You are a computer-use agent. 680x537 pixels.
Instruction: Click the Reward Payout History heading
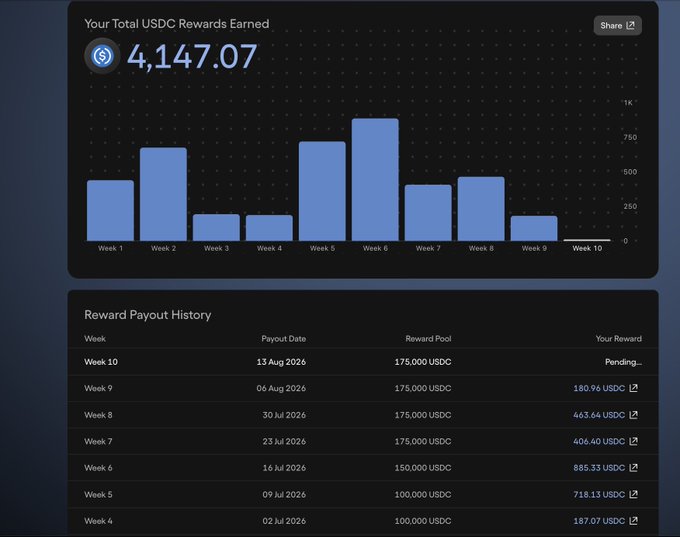click(x=148, y=315)
